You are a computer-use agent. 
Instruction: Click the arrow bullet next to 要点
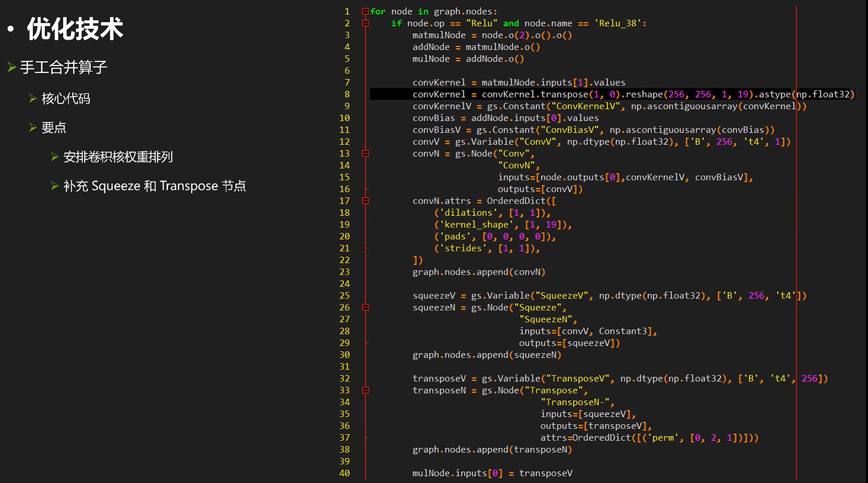(33, 127)
